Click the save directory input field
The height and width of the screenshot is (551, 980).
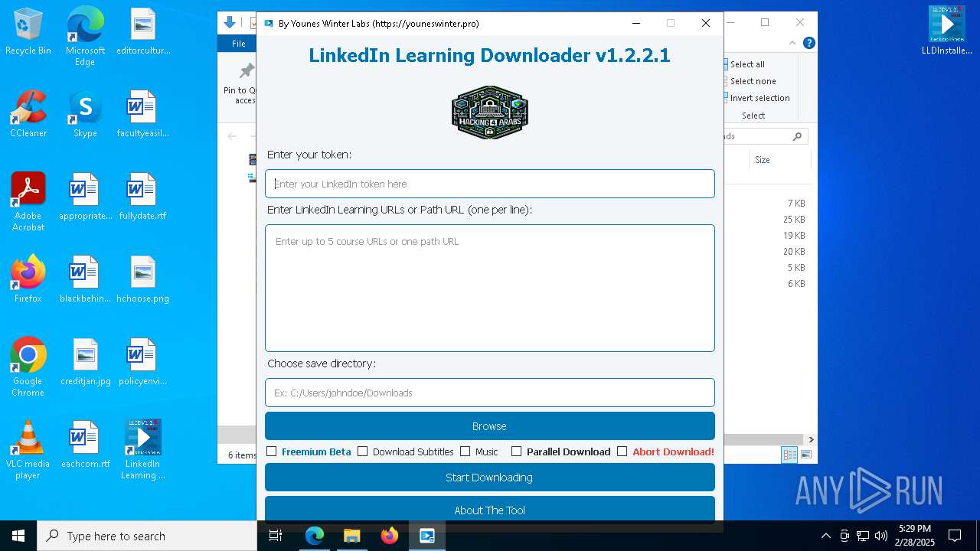pos(490,393)
